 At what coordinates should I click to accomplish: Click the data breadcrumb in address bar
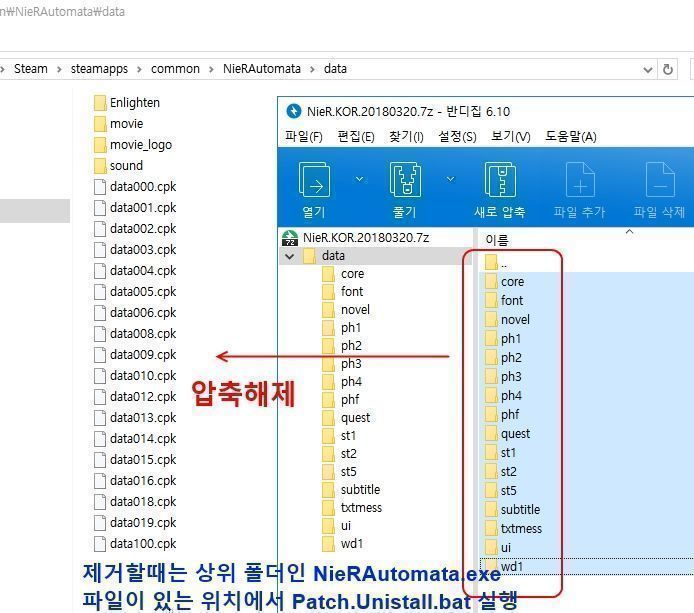335,69
